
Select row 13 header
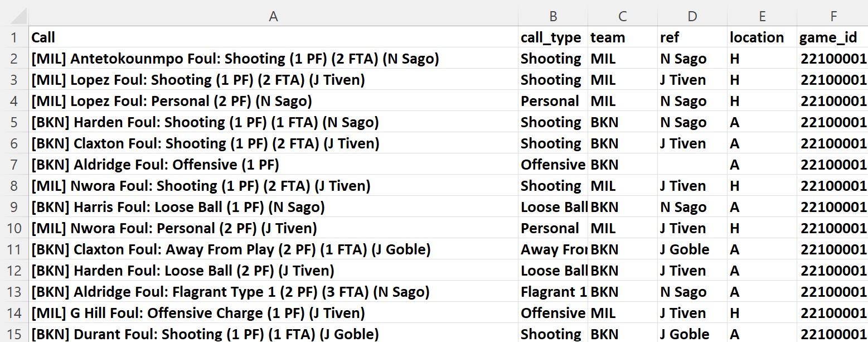click(14, 292)
